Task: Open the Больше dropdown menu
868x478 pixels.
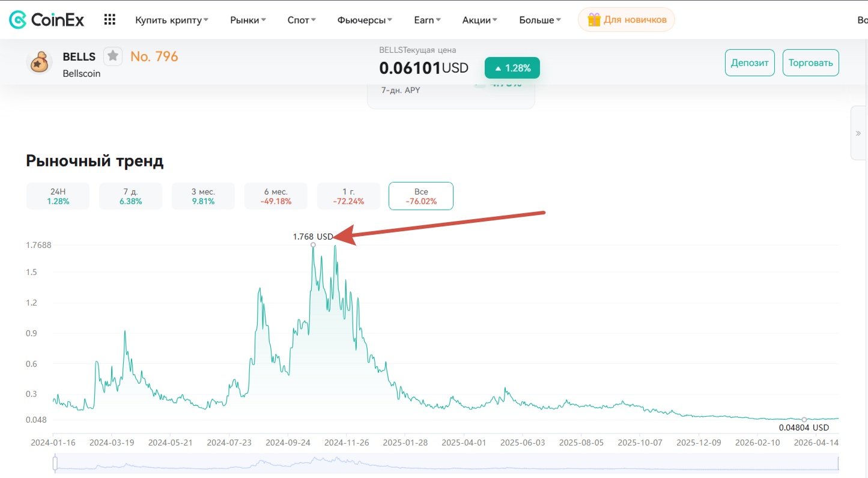Action: (x=540, y=20)
